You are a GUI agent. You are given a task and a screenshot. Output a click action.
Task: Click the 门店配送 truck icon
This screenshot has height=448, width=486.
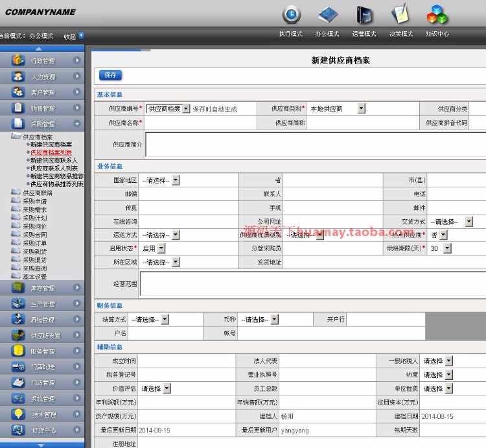(x=18, y=367)
